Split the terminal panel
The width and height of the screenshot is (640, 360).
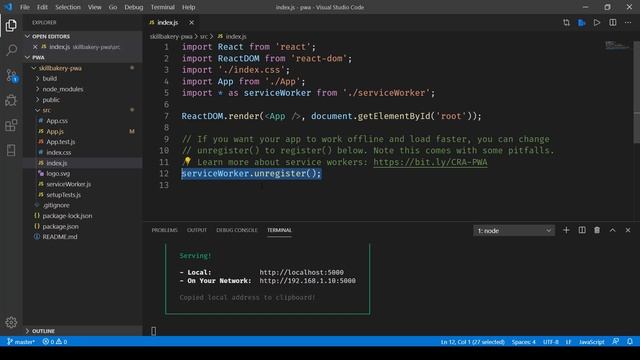point(582,230)
